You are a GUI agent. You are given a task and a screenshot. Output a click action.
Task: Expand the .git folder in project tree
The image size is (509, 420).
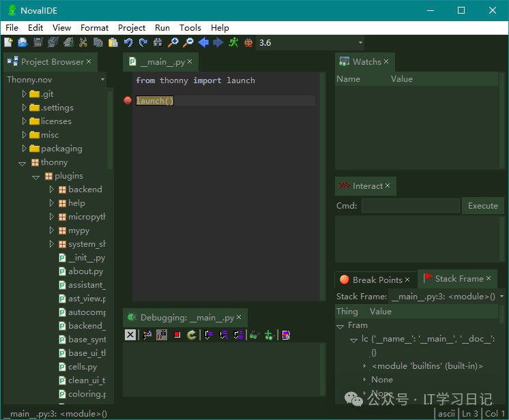coord(25,94)
